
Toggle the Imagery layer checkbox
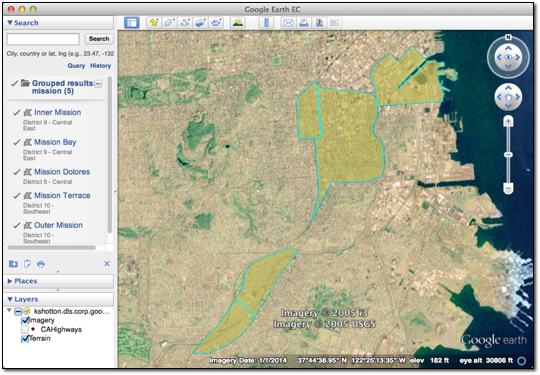tap(25, 321)
